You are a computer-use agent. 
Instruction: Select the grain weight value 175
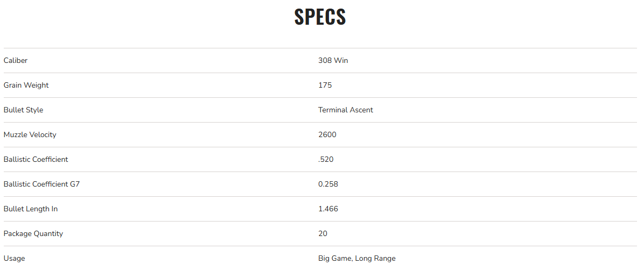[325, 85]
